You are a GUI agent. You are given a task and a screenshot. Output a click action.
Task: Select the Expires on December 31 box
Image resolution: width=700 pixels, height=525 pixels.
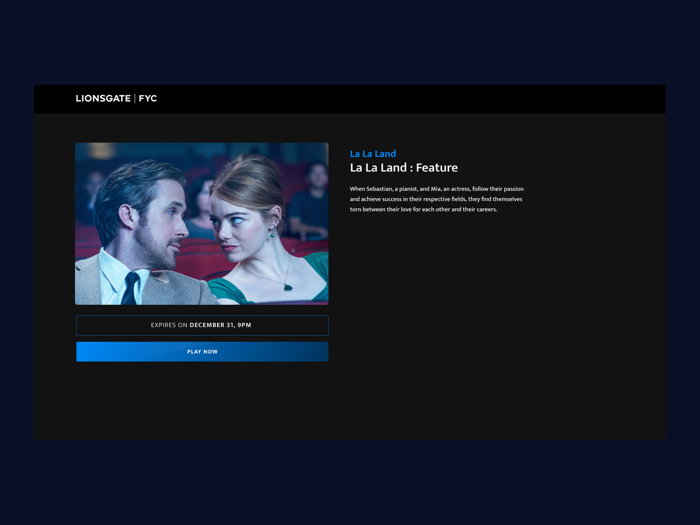pos(202,325)
